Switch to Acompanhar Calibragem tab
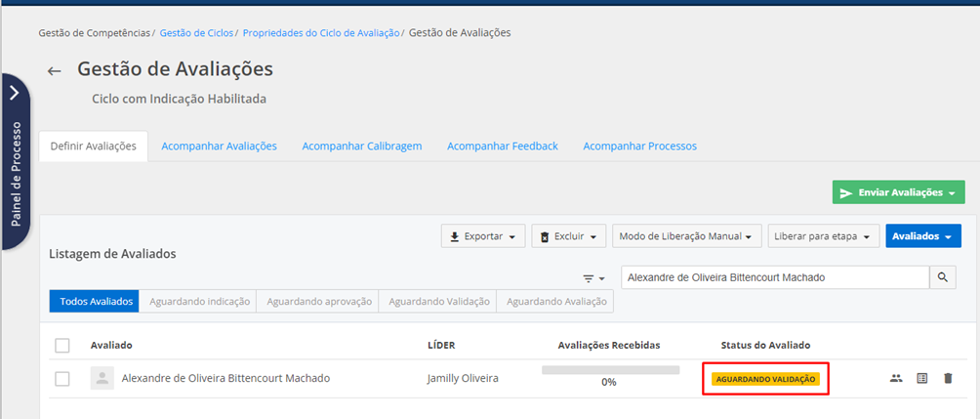Viewport: 980px width, 419px height. point(361,146)
